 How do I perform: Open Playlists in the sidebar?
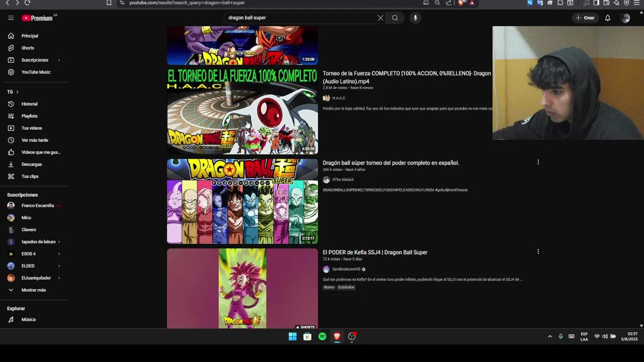pos(29,116)
